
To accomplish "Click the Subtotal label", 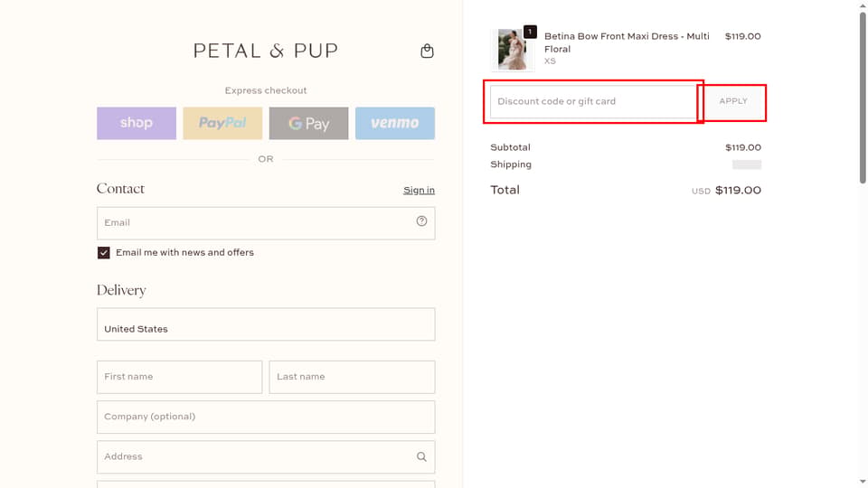I will [510, 147].
